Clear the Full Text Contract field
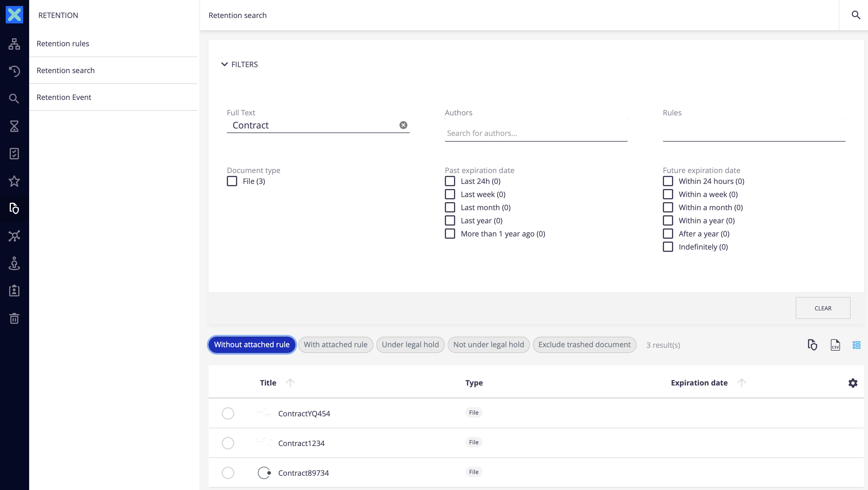 tap(403, 125)
